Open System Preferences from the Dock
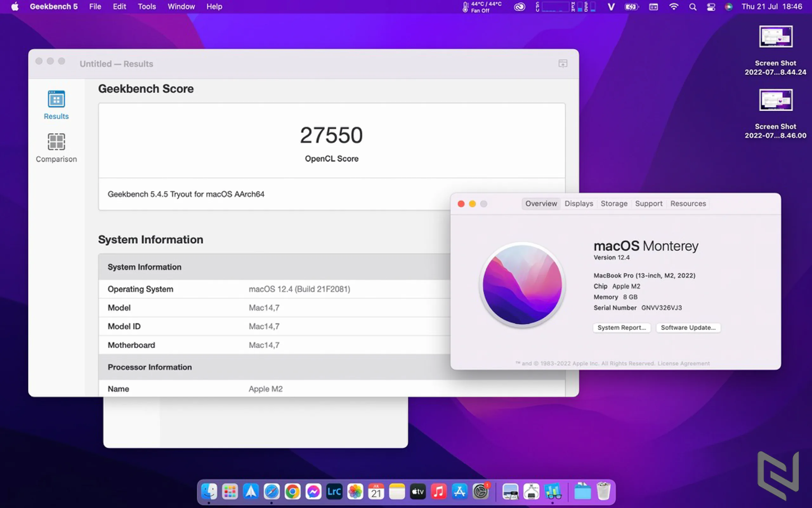The height and width of the screenshot is (508, 812). click(481, 492)
